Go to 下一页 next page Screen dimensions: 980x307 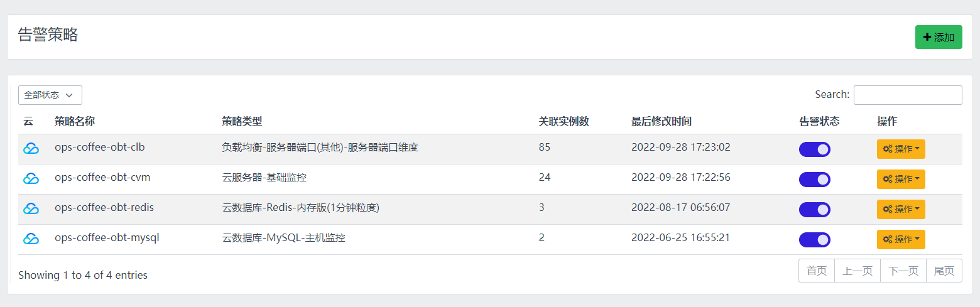pos(903,271)
